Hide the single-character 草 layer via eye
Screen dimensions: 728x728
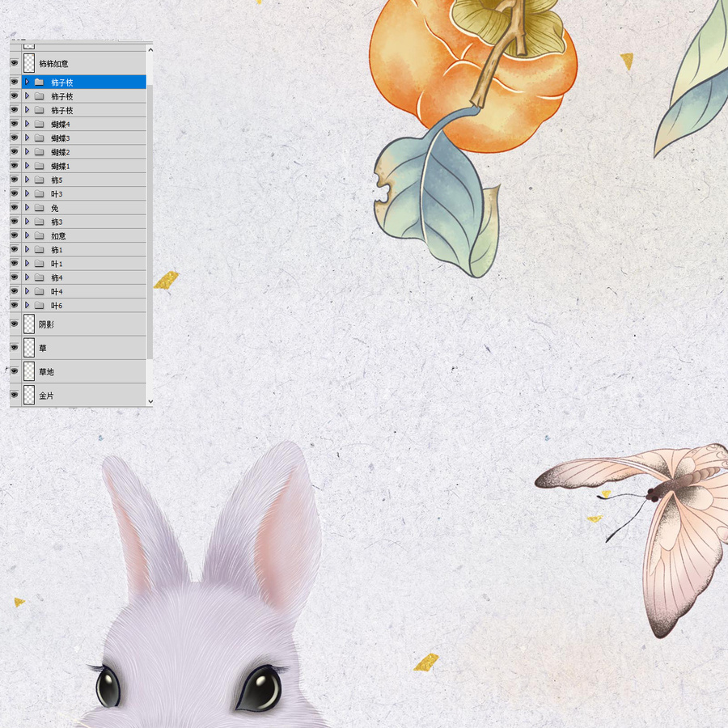tap(15, 347)
